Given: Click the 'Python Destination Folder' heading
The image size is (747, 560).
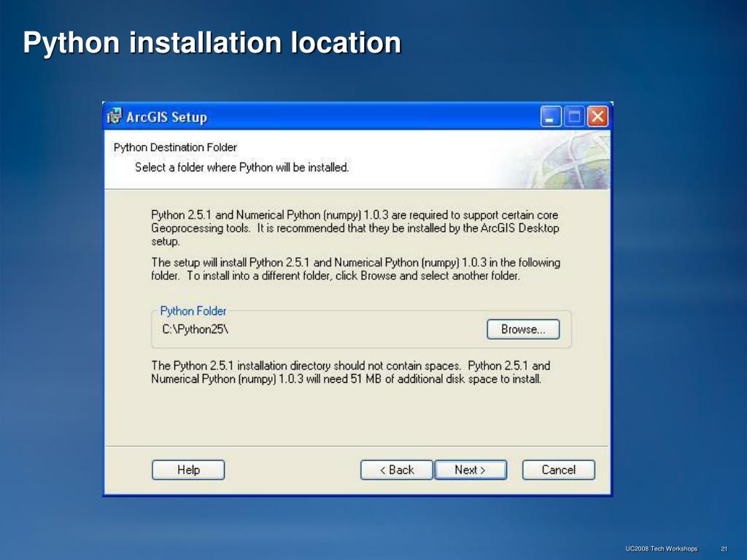Looking at the screenshot, I should (x=175, y=147).
